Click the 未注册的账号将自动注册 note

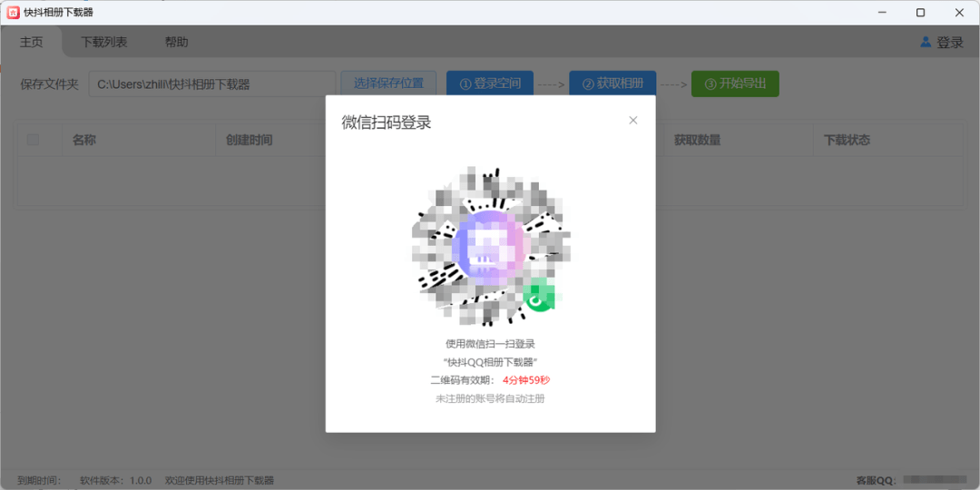490,398
